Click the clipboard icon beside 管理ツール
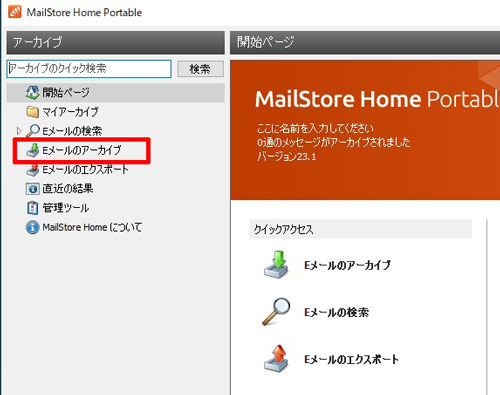500x395 pixels. coord(32,208)
